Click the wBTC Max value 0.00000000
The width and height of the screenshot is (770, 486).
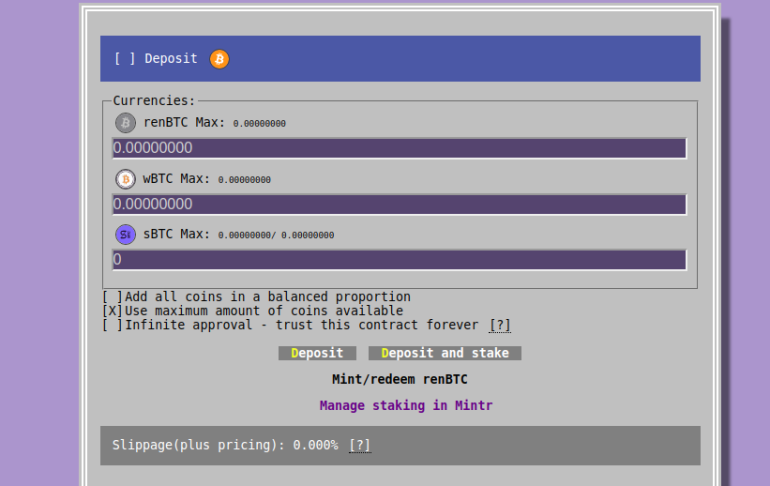click(x=244, y=180)
